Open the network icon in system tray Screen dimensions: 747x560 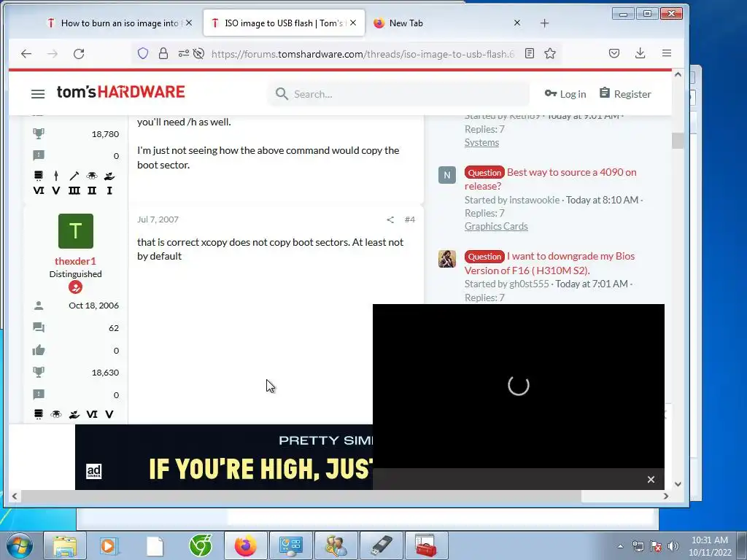(x=638, y=546)
